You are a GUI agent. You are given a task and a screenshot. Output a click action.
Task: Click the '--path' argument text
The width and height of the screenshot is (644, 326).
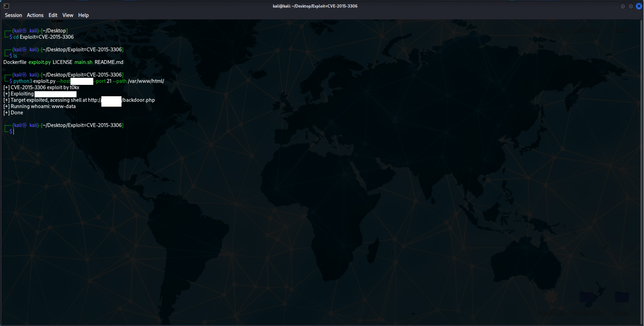120,81
